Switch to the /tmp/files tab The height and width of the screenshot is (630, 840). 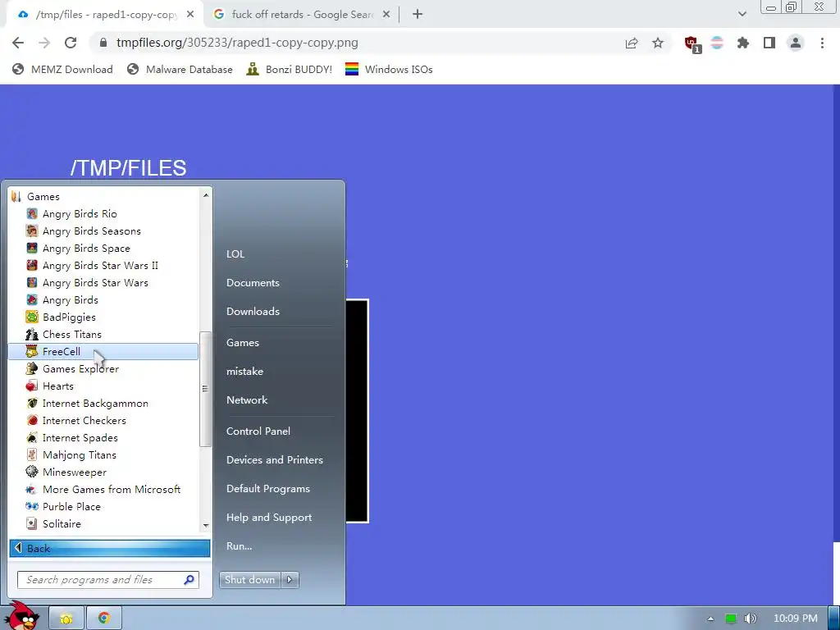pyautogui.click(x=106, y=15)
